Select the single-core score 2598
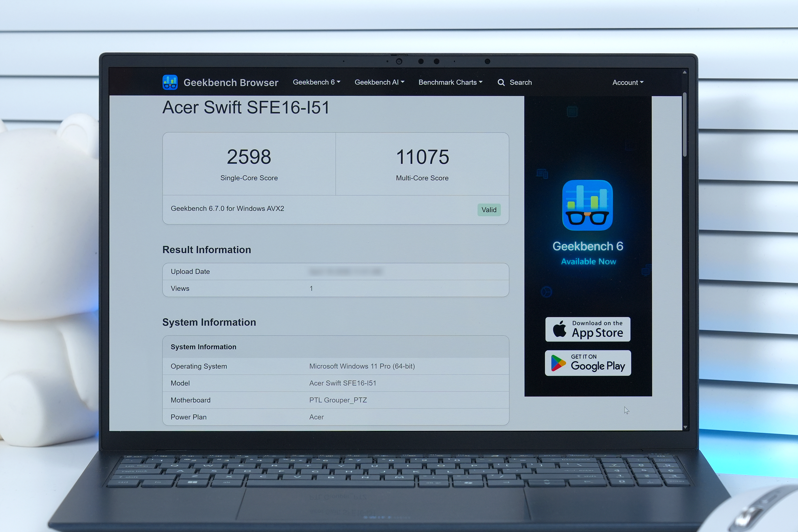The height and width of the screenshot is (532, 798). click(249, 157)
